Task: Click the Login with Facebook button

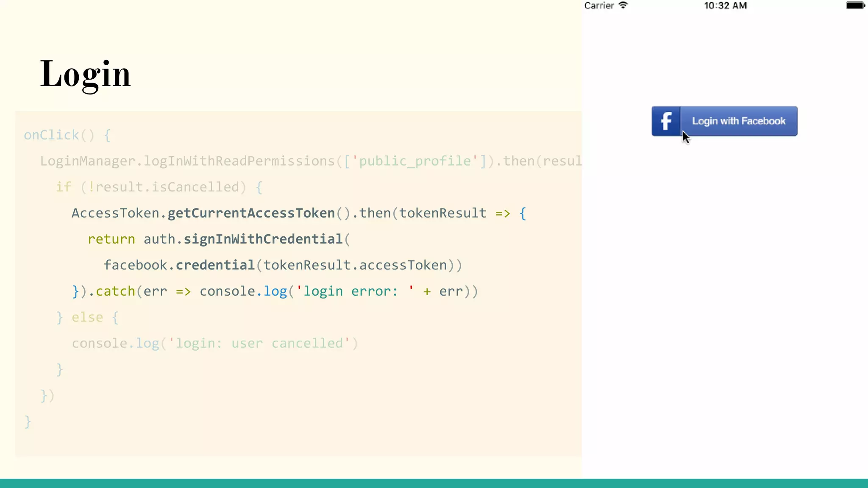Action: 724,121
